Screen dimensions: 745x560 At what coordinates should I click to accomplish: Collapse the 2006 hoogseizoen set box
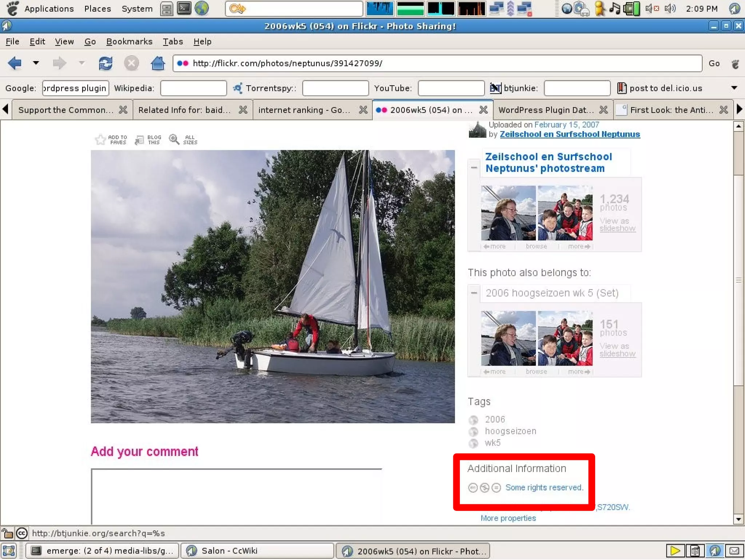(x=474, y=293)
